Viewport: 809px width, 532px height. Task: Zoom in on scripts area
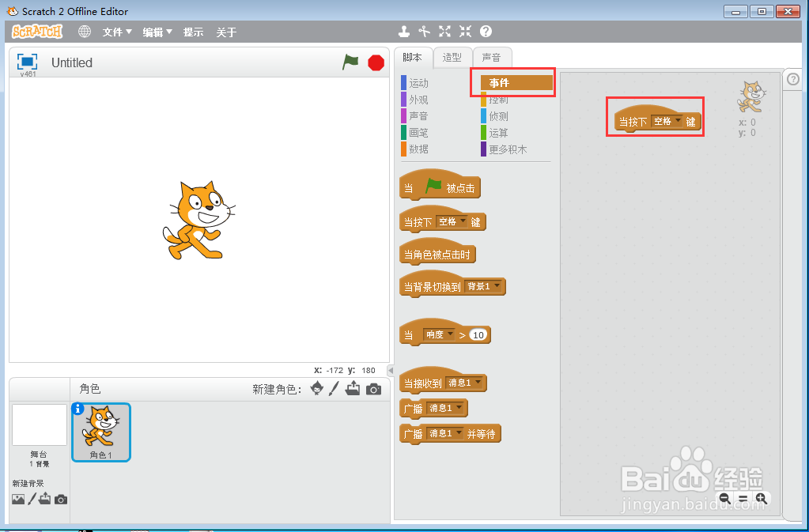pos(762,499)
